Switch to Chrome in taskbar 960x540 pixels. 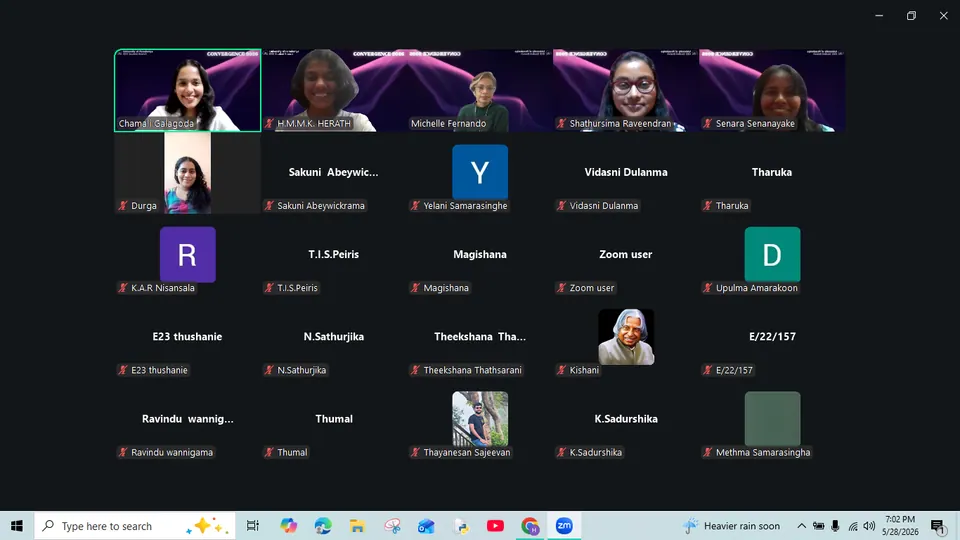click(x=530, y=526)
